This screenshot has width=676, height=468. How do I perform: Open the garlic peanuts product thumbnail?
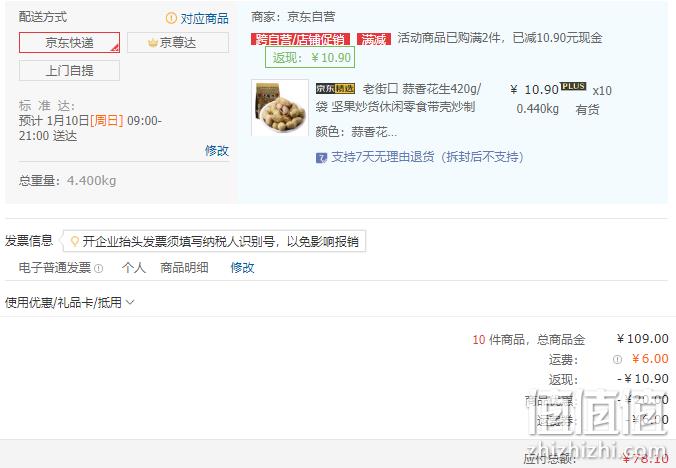pyautogui.click(x=280, y=108)
